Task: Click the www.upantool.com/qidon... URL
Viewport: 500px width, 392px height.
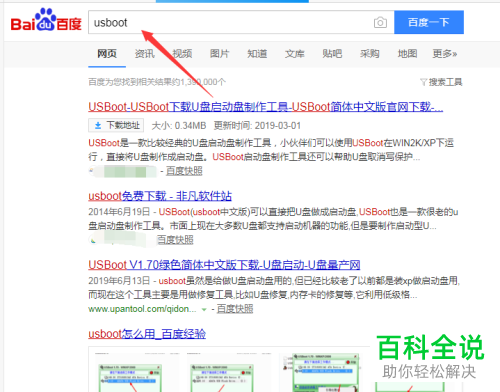Action: [142, 309]
